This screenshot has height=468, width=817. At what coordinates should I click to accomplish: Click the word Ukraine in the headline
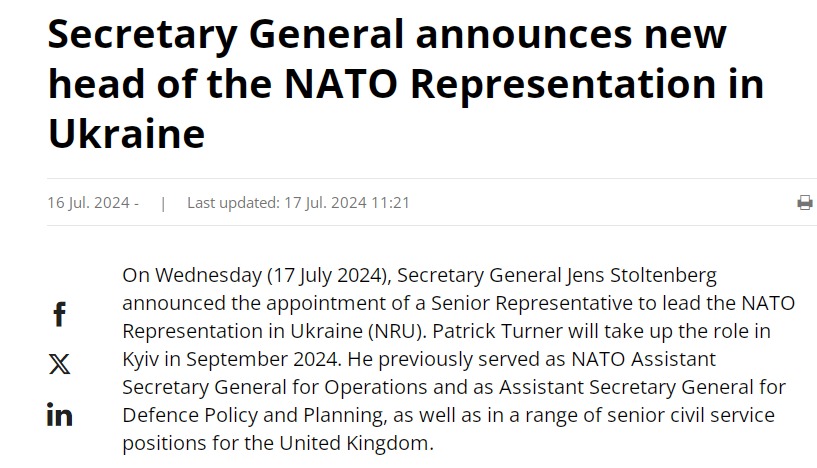point(126,133)
